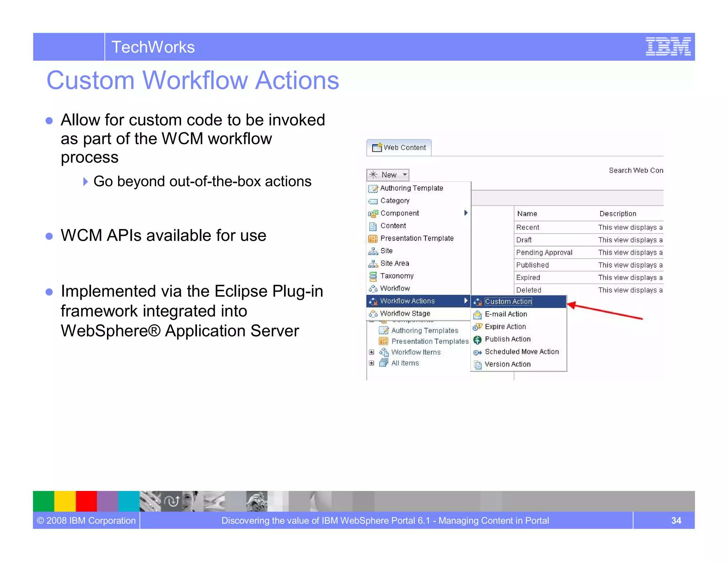Click the Site Area hierarchy icon

click(373, 264)
